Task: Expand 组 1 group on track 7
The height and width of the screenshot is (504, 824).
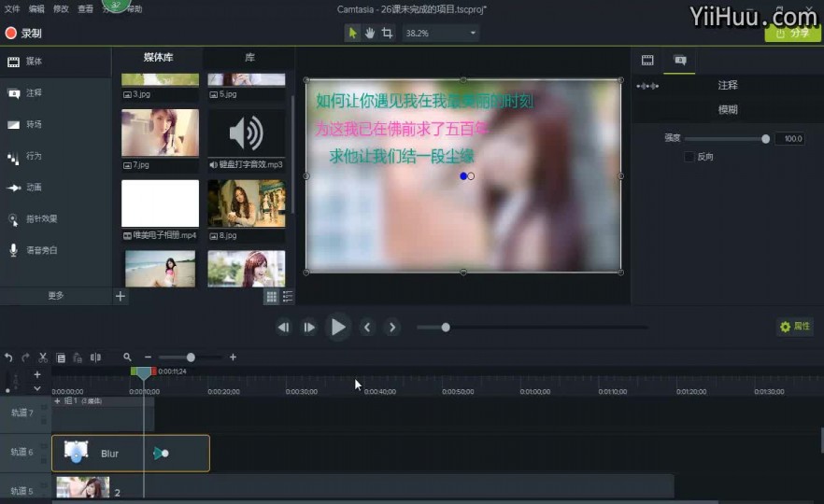Action: (x=57, y=401)
